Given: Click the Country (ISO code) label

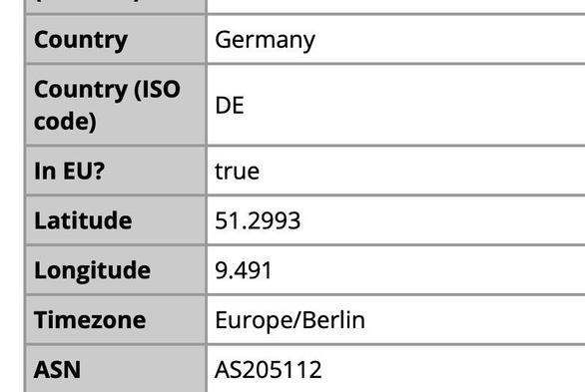Looking at the screenshot, I should [x=107, y=105].
